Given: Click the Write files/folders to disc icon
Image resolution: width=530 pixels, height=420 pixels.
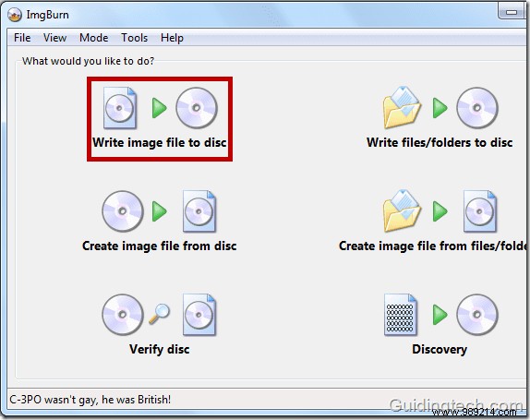Looking at the screenshot, I should (440, 108).
